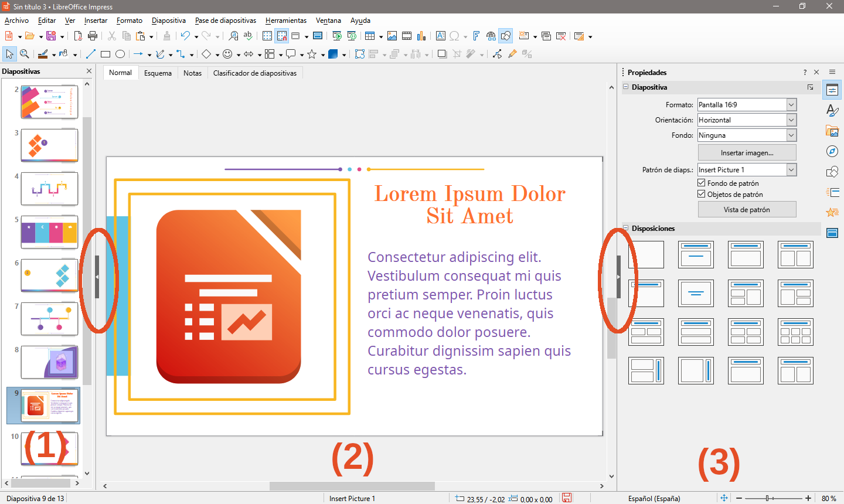
Task: Switch to Clasificador de diapositivas tab
Action: pos(255,73)
